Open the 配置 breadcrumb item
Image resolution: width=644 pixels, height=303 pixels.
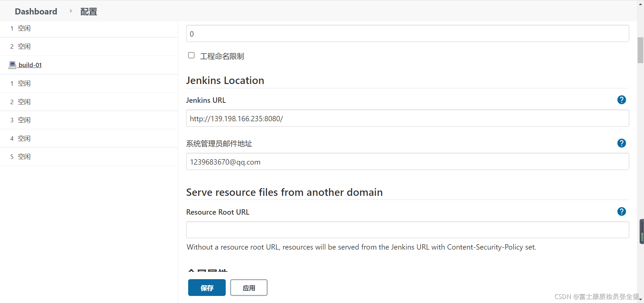click(x=88, y=11)
